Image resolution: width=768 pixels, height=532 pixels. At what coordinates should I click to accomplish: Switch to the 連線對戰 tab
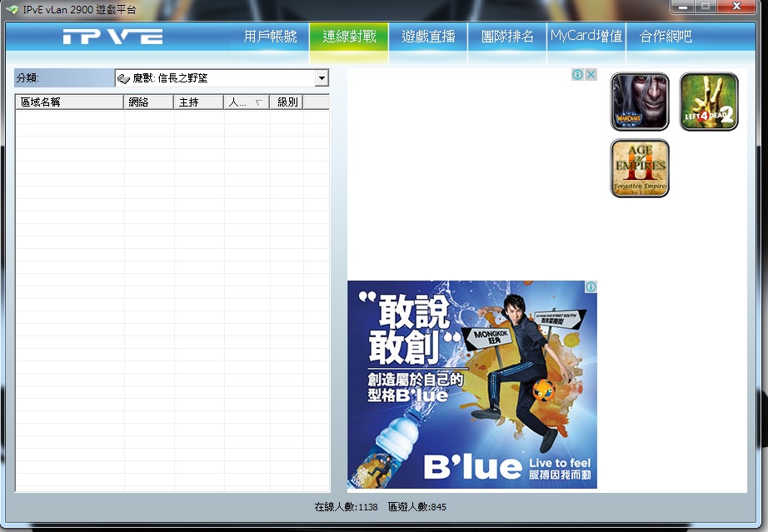pyautogui.click(x=349, y=37)
